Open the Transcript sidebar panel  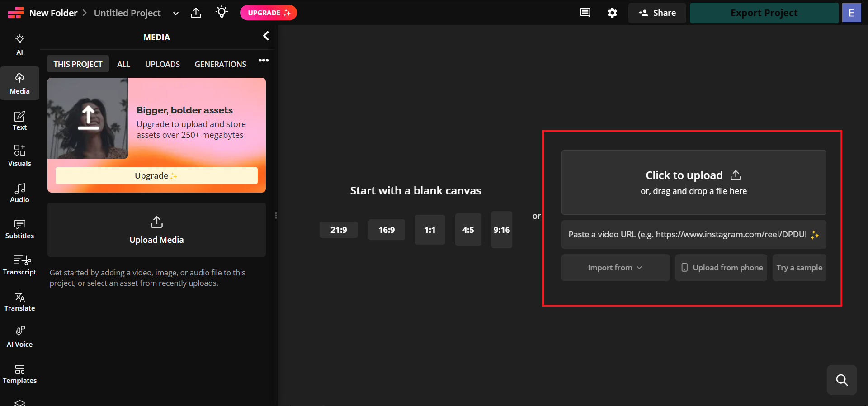point(19,265)
